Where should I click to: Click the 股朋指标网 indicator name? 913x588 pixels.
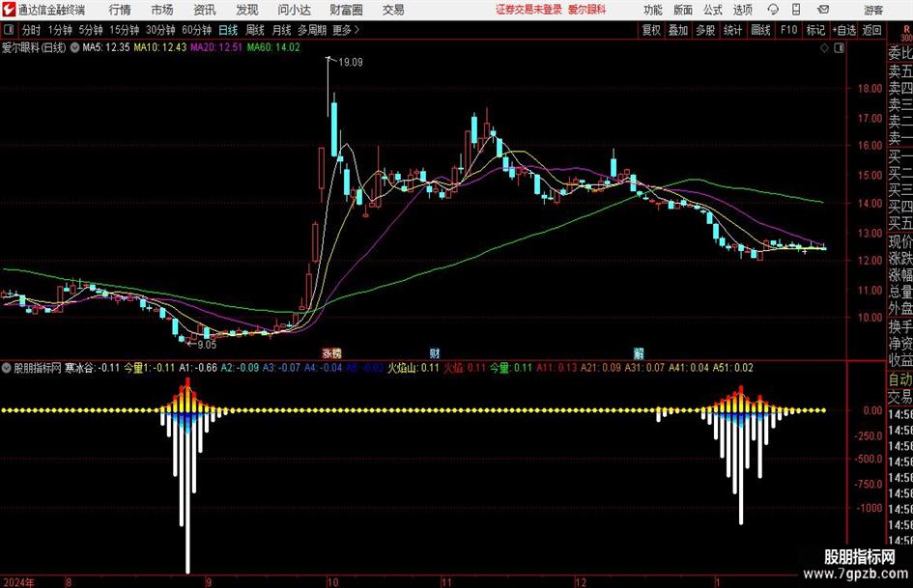tap(38, 367)
